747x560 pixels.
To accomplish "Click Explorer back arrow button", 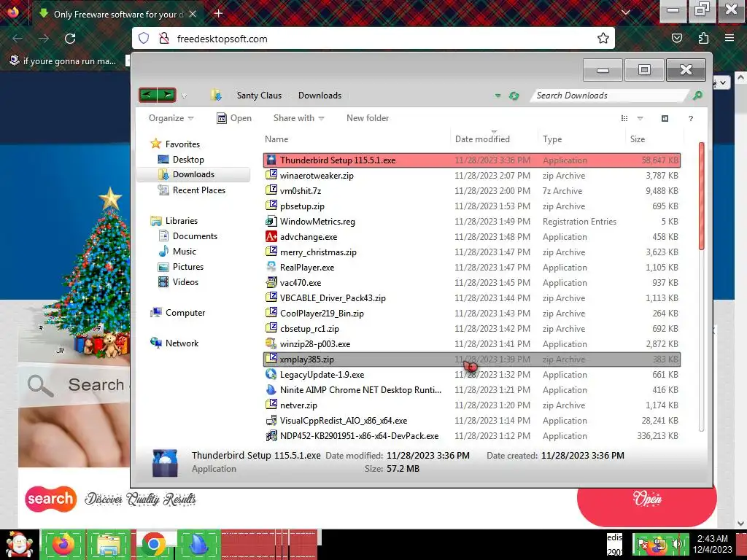I will pyautogui.click(x=148, y=95).
